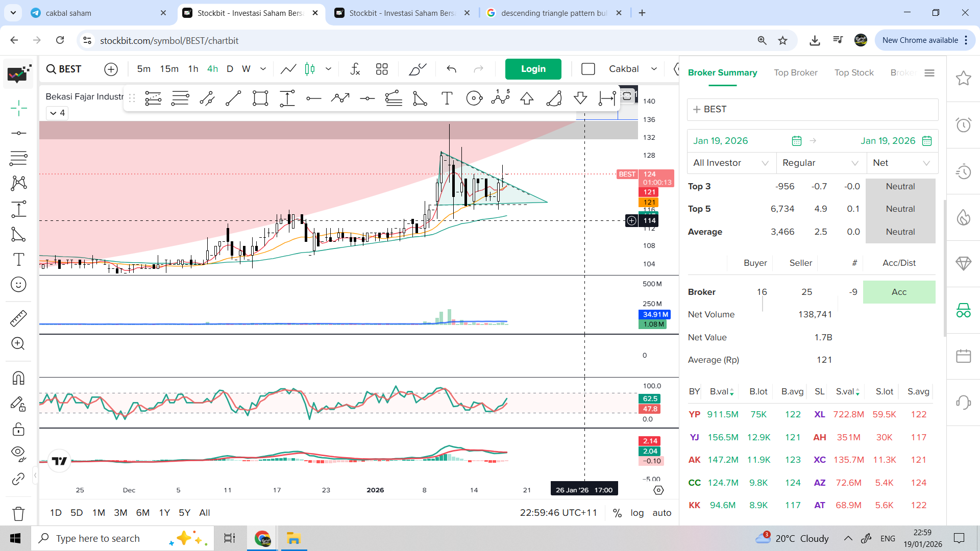Select the 1M time range

click(99, 513)
